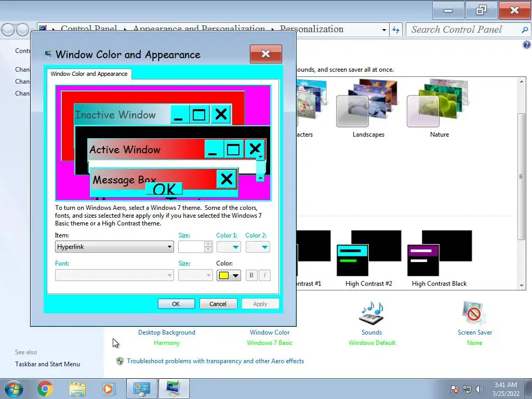Open the Font name dropdown

click(114, 275)
